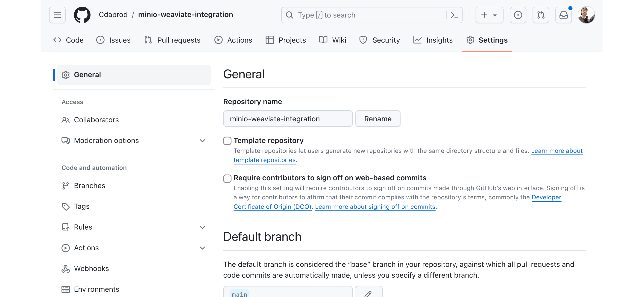The image size is (644, 297).
Task: Open the notifications inbox icon
Action: [x=563, y=15]
